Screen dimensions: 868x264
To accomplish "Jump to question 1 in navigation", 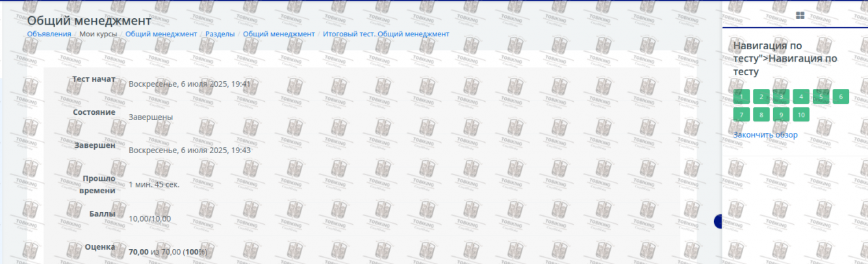I will [741, 97].
